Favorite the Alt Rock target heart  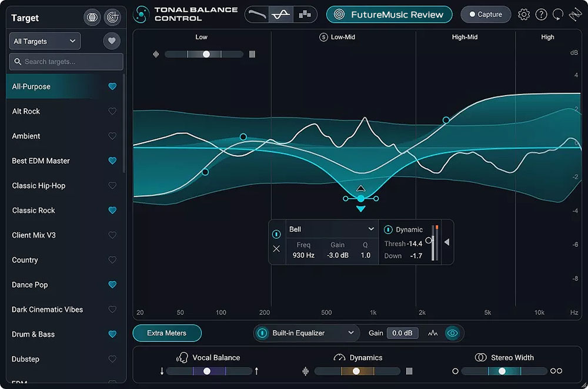pos(113,111)
